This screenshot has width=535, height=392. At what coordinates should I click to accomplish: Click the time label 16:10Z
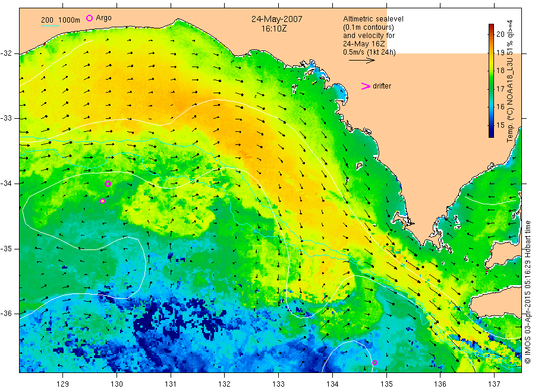[274, 29]
